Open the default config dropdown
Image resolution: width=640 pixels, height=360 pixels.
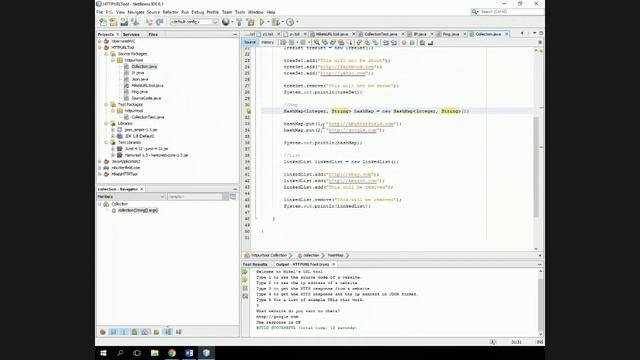pyautogui.click(x=194, y=22)
